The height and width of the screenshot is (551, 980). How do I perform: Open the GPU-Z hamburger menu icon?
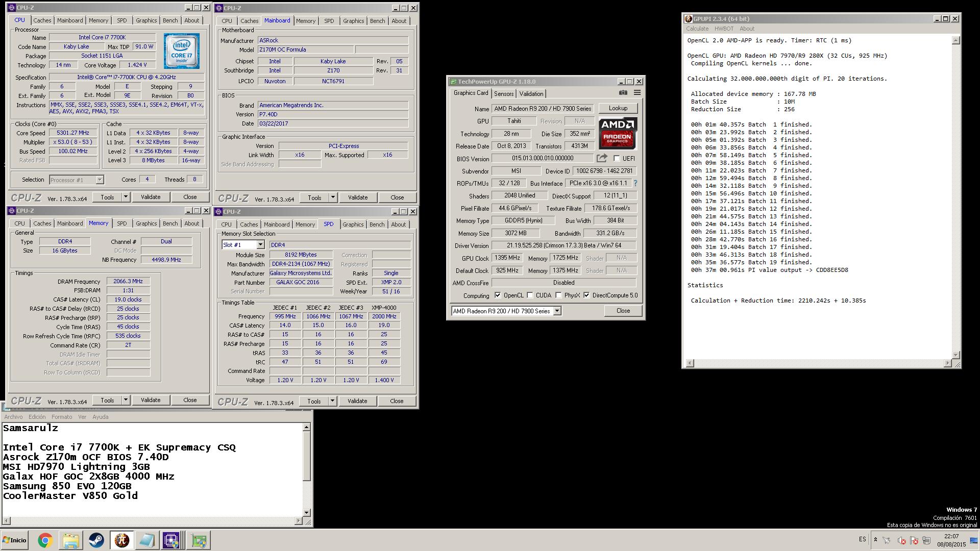coord(637,93)
